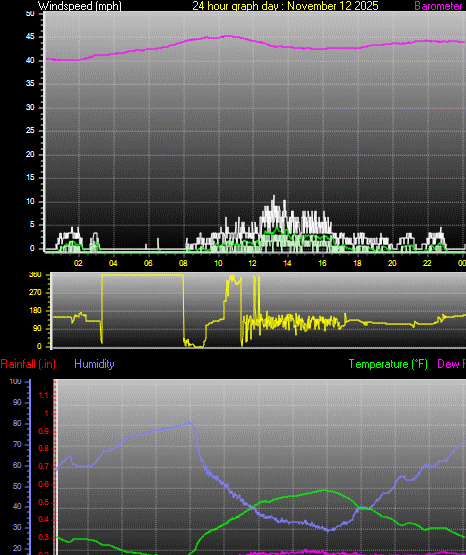Image resolution: width=466 pixels, height=555 pixels.
Task: Click 70 on the blue humidity axis
Action: click(x=17, y=444)
